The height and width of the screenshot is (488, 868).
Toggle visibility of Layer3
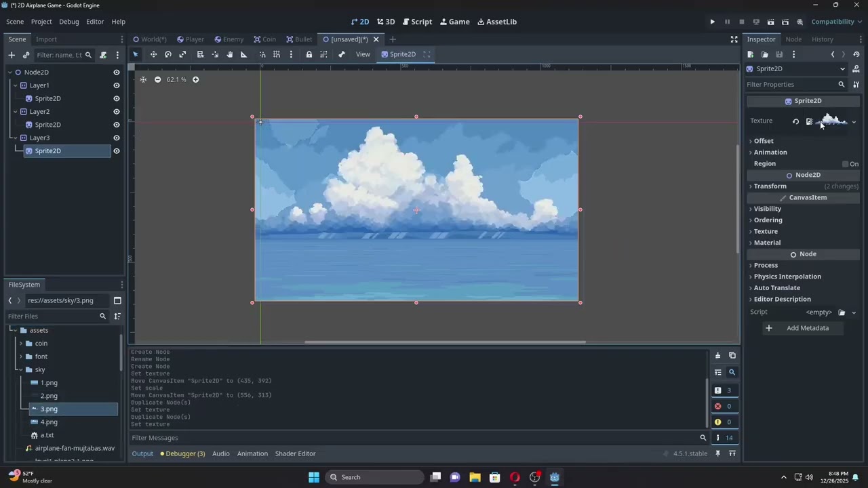(117, 138)
